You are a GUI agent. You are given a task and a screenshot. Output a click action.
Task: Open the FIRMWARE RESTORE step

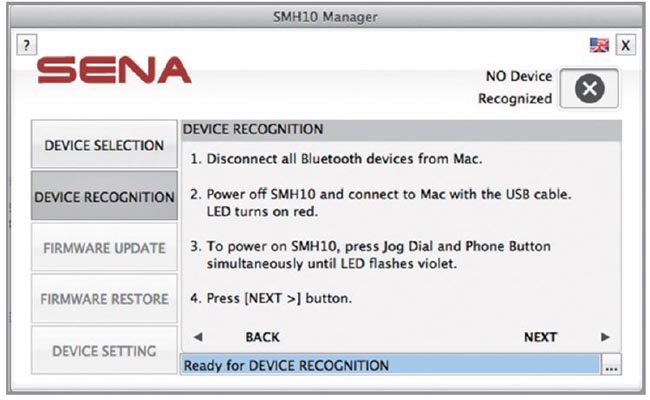pos(104,298)
